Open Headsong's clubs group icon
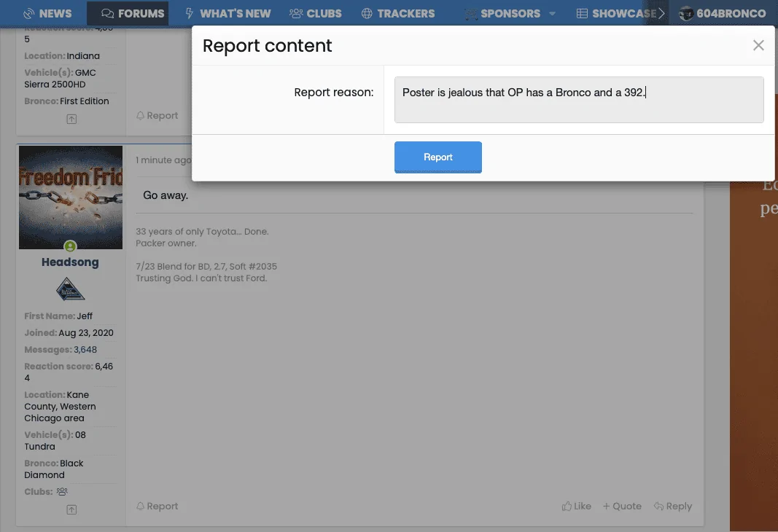The image size is (778, 532). 62,492
